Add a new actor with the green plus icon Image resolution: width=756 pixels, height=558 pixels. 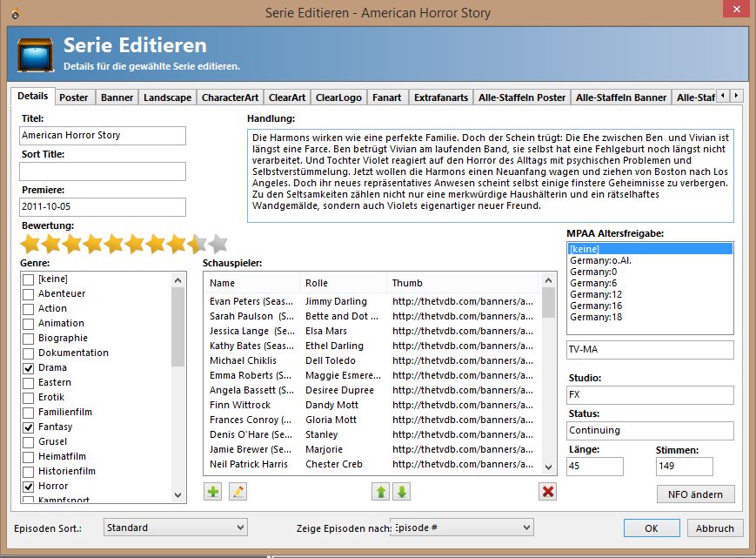212,492
